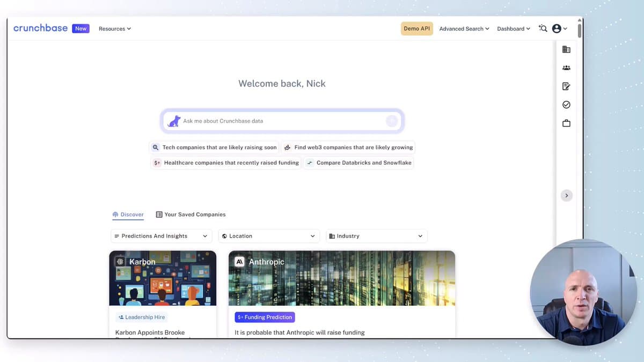Open the Dashboard menu
Viewport: 644px width, 362px height.
(x=513, y=28)
